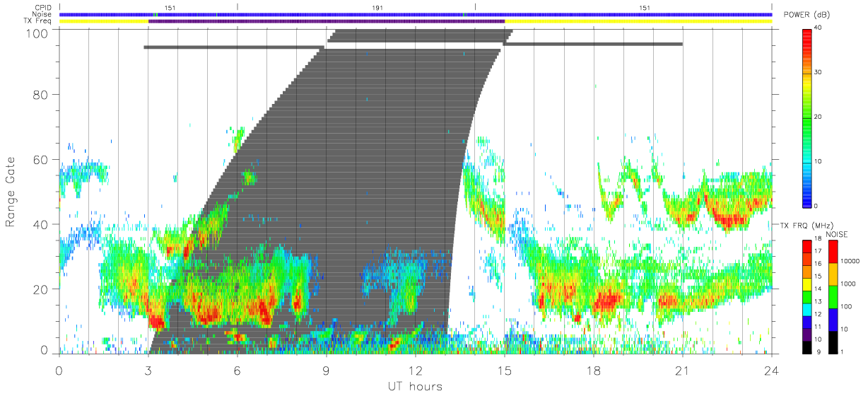
Task: Click the UT hours tick label 0
Action: click(59, 369)
